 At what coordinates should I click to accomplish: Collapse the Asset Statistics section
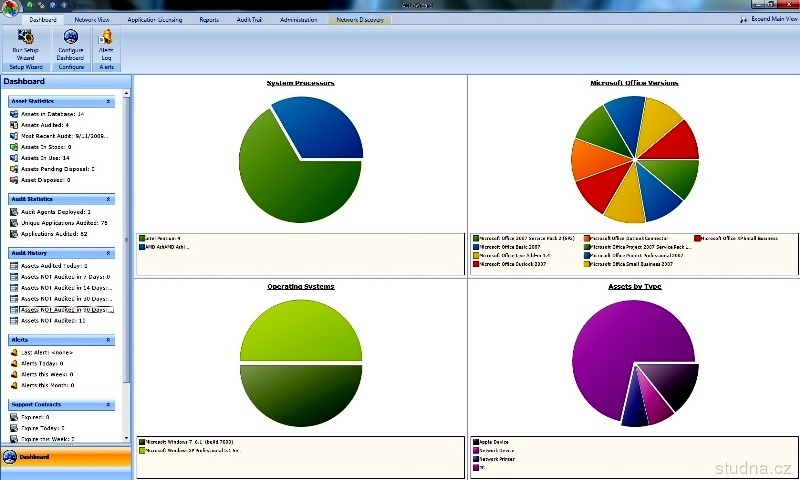click(109, 101)
